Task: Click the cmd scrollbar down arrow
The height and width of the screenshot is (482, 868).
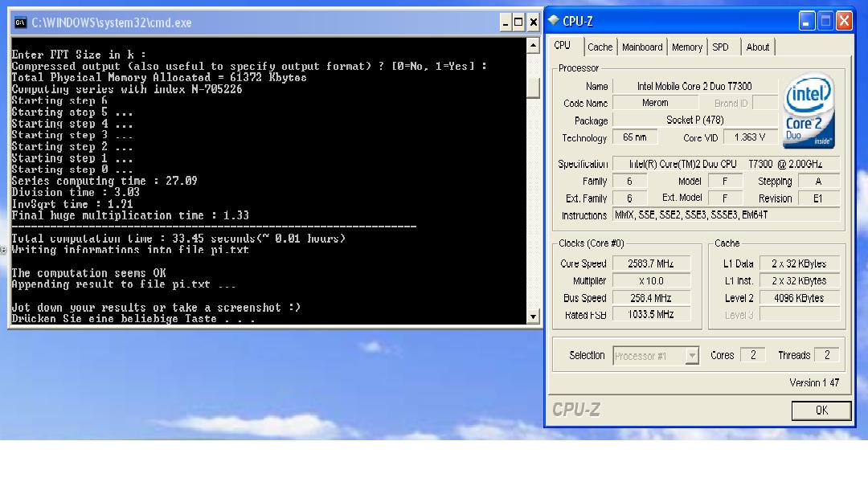Action: [533, 317]
